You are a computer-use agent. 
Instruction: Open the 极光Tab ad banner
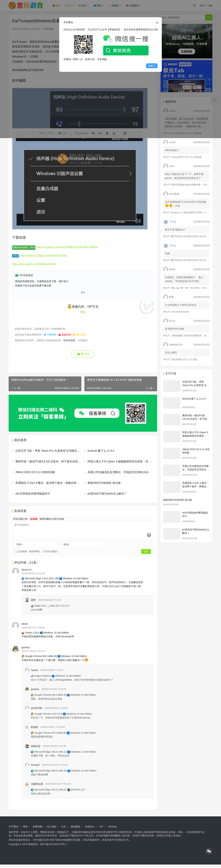pos(187,76)
